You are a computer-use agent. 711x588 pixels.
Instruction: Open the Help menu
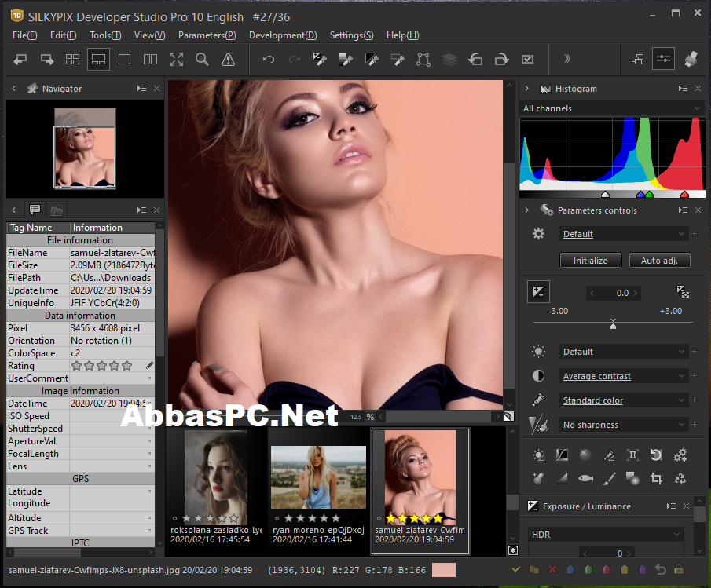(403, 35)
